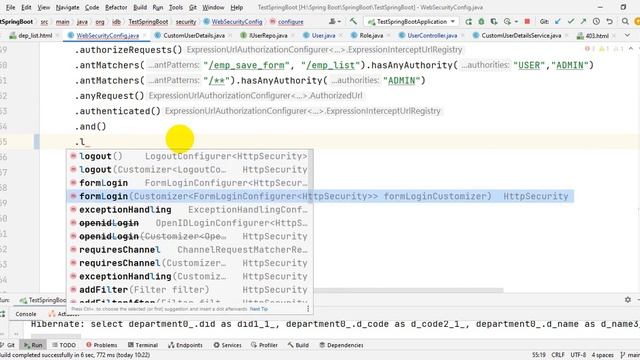Open the Build menu
The width and height of the screenshot is (640, 360).
coord(140,7)
